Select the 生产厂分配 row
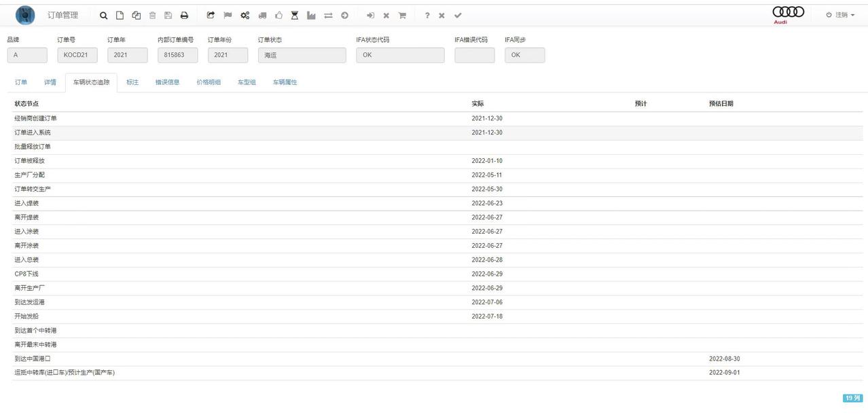868x417 pixels. coord(437,175)
